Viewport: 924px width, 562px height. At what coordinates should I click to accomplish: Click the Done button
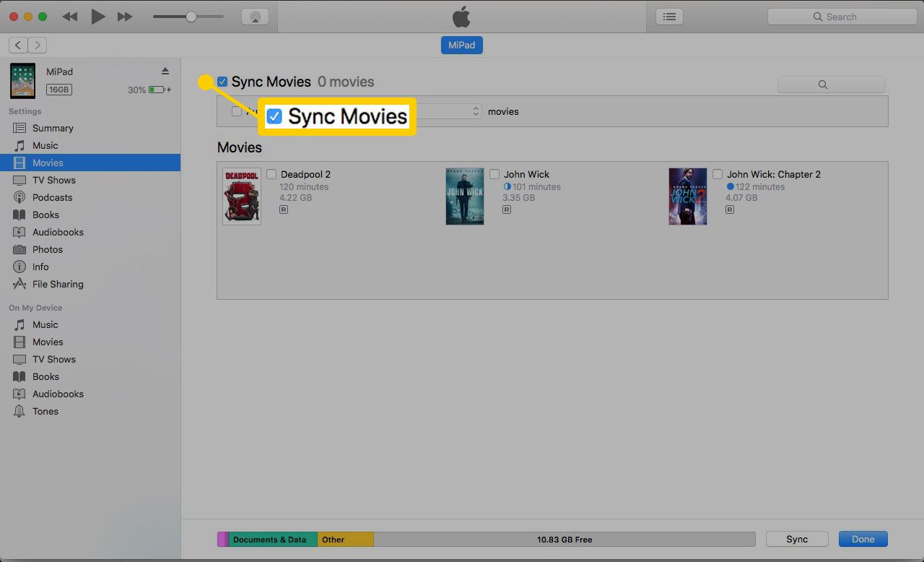pos(863,539)
